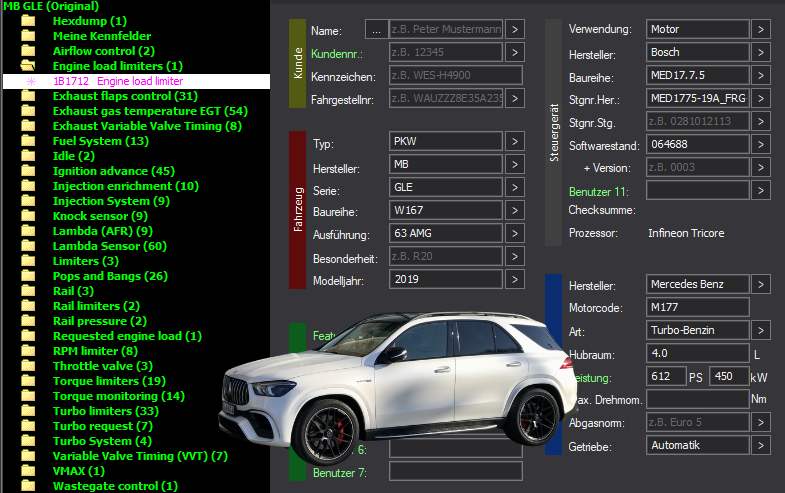Open the Torque monitoring (14) folder

click(x=119, y=396)
